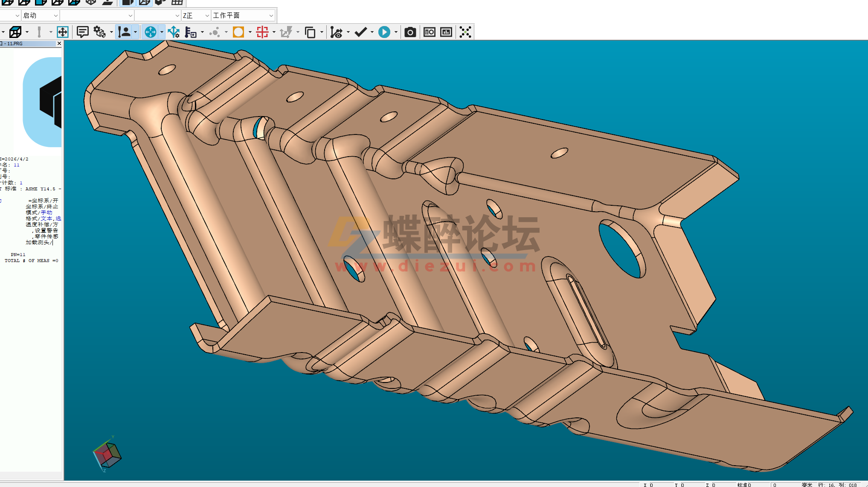868x487 pixels.
Task: Select the probe point-sensor icon with gear
Action: (99, 32)
